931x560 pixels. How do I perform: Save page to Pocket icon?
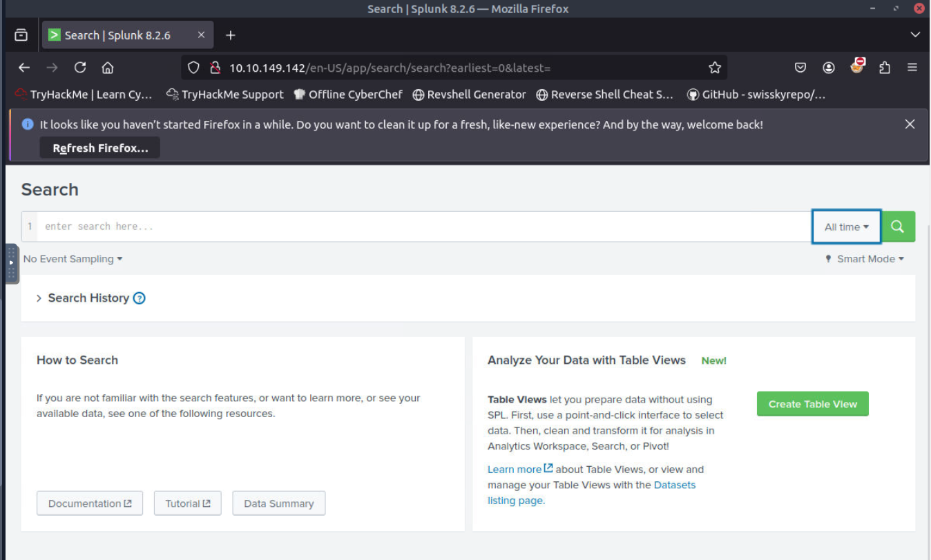[x=800, y=68]
